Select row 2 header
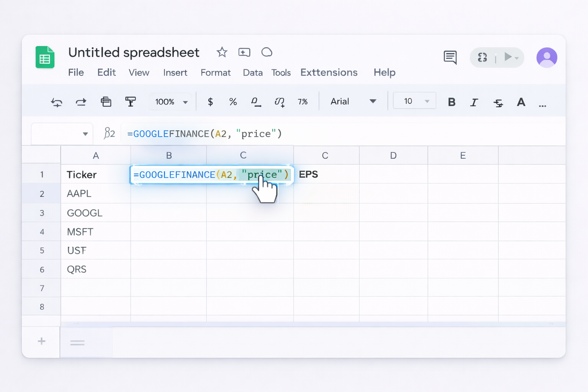 pyautogui.click(x=42, y=194)
